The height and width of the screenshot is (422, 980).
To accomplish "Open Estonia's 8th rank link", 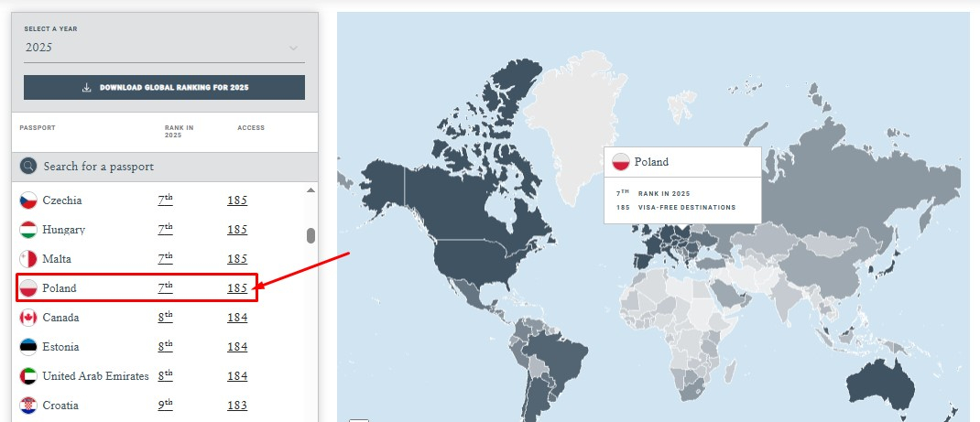I will tap(165, 346).
